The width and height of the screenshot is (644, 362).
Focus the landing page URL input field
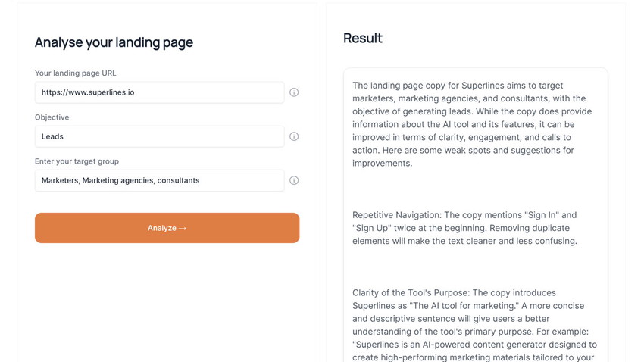point(159,92)
